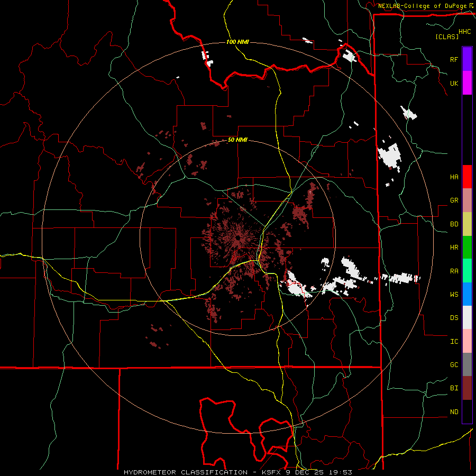Select the dark red BI legend swatch
This screenshot has height=476, width=476.
pos(467,388)
